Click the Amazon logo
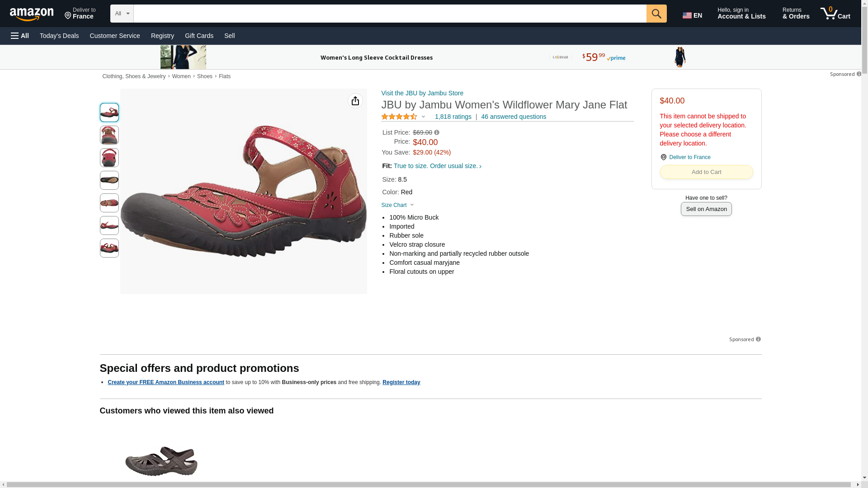868x488 pixels. tap(32, 14)
